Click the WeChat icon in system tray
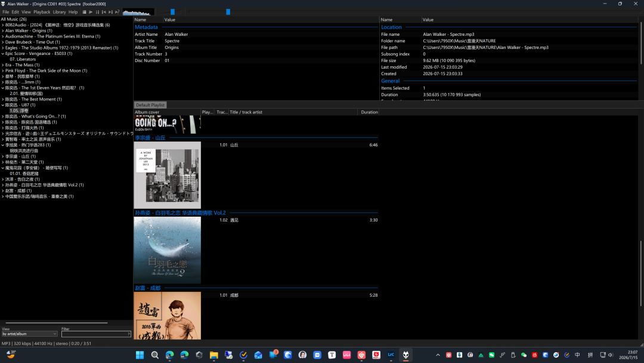 coord(524,355)
